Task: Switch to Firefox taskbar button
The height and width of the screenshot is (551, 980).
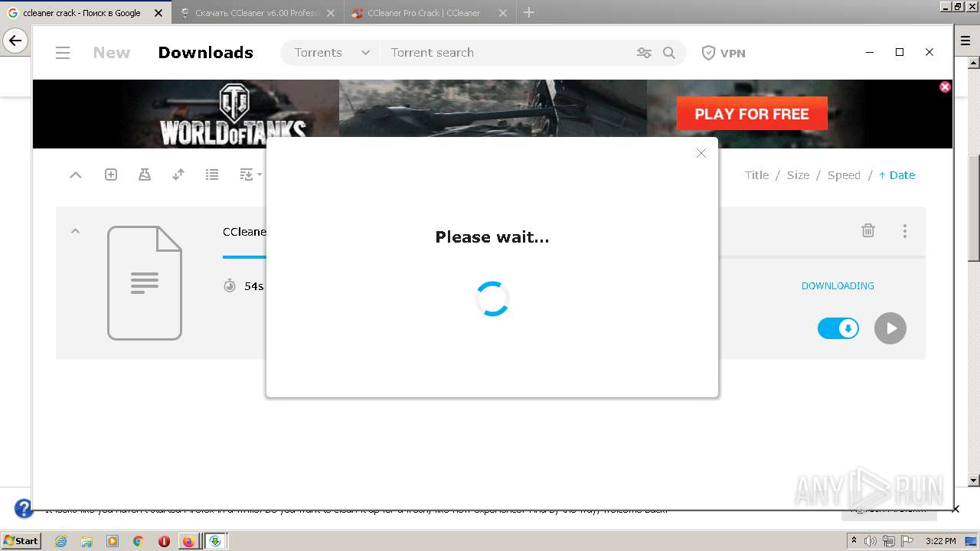Action: 188,541
